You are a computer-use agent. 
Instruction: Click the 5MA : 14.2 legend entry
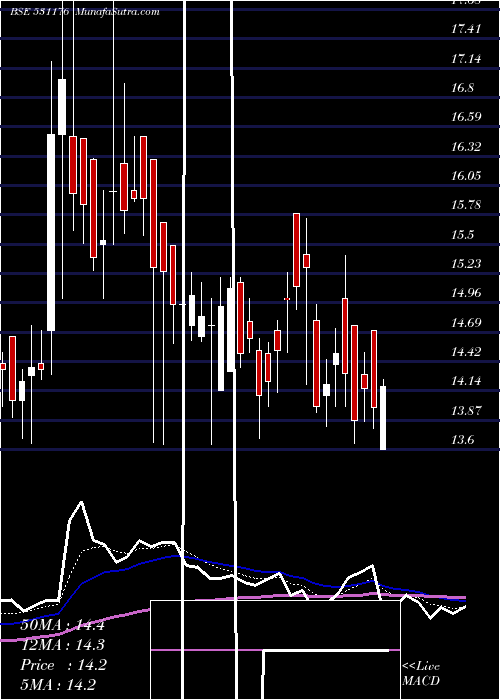coord(58,685)
